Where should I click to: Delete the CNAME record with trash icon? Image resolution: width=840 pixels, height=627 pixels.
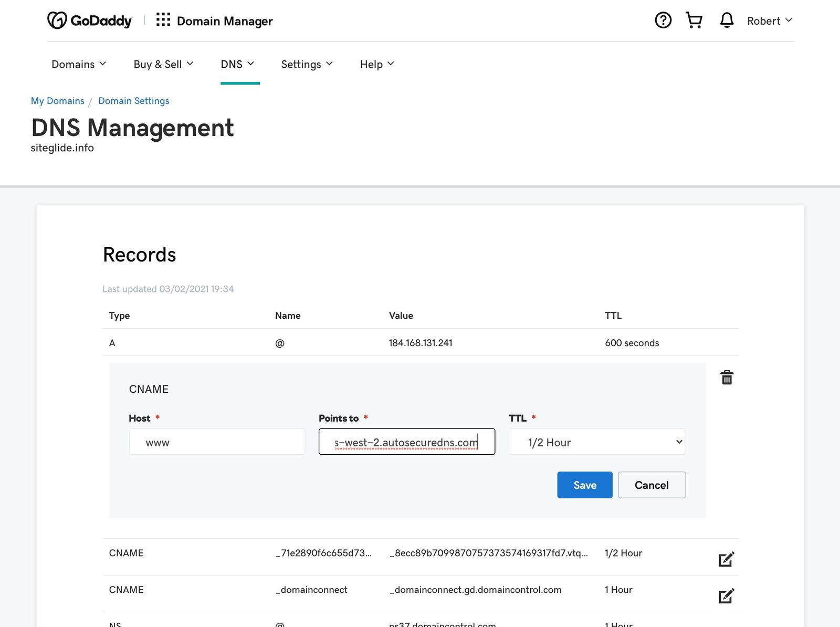tap(727, 378)
